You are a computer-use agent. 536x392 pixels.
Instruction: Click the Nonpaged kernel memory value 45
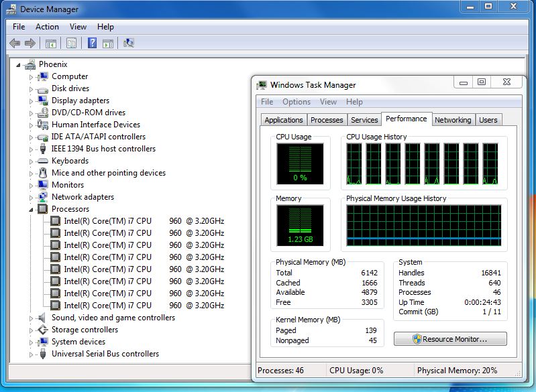(x=372, y=340)
